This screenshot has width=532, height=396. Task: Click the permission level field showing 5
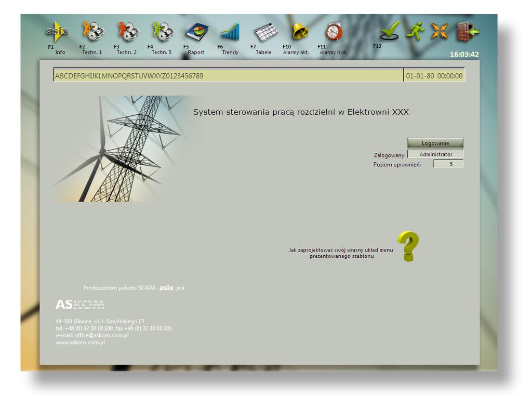(448, 164)
